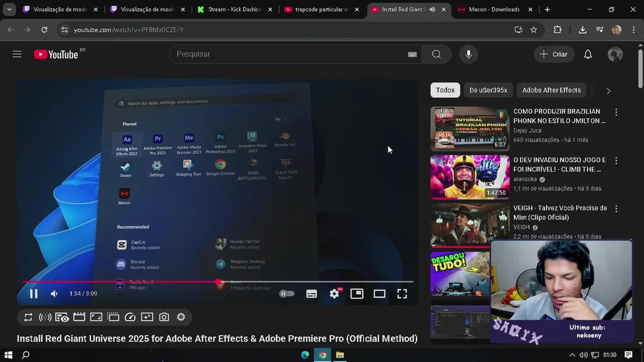
Task: Open media controls in Chrome toolbar
Action: [600, 30]
